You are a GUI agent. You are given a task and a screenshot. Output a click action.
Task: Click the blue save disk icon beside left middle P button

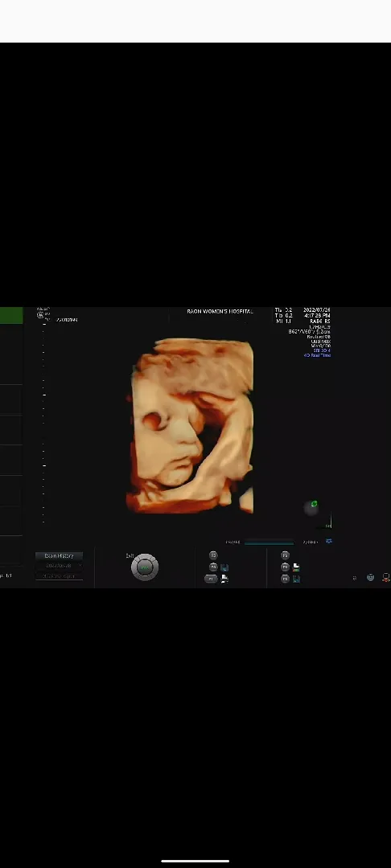coord(224,567)
